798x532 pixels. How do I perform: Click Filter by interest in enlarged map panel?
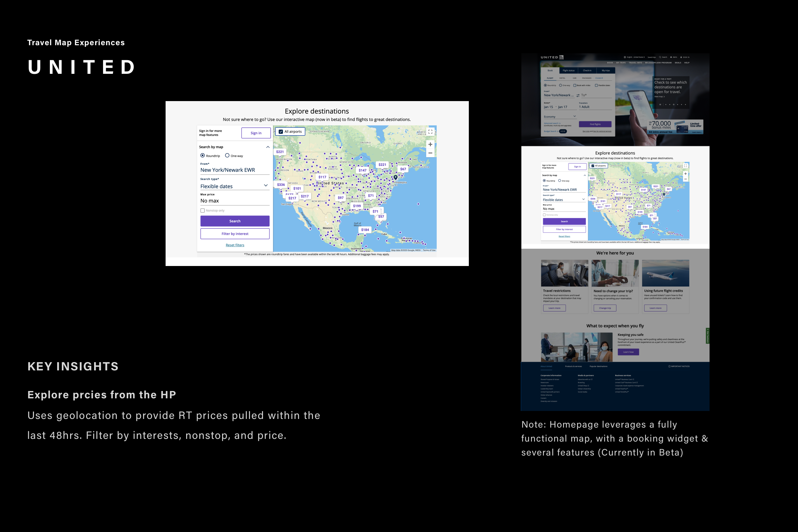235,234
